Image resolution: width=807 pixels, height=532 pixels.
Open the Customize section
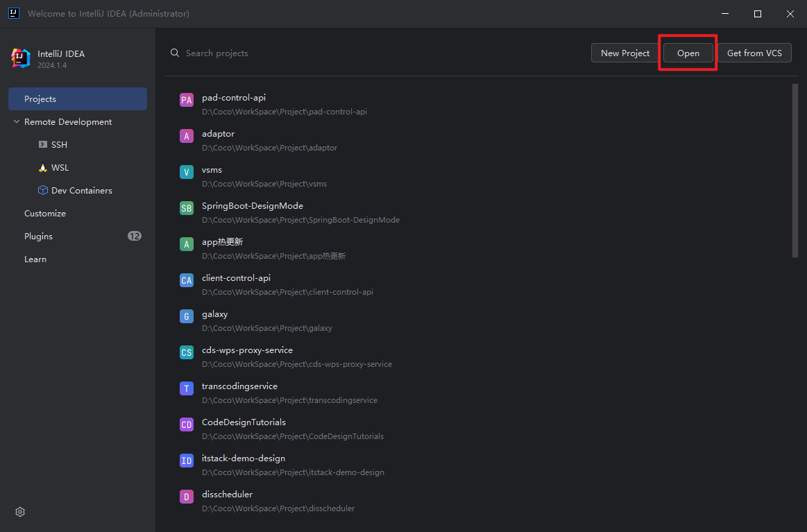click(45, 214)
